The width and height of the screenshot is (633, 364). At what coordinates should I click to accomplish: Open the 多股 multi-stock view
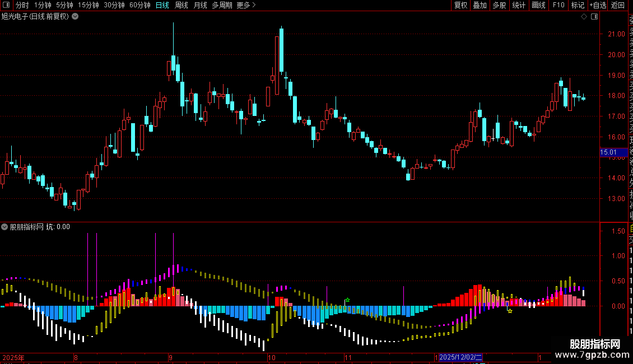tap(499, 5)
